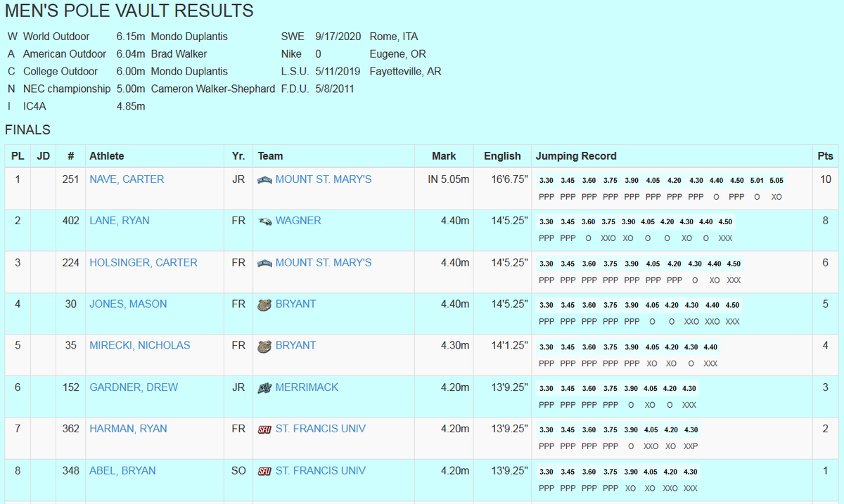Click Brad Walker record holder name

coord(179,54)
